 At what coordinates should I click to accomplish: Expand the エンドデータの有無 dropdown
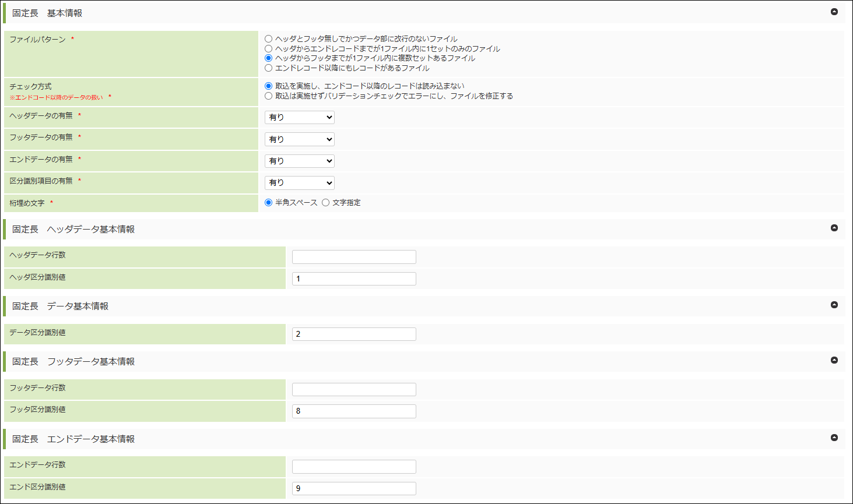click(300, 161)
